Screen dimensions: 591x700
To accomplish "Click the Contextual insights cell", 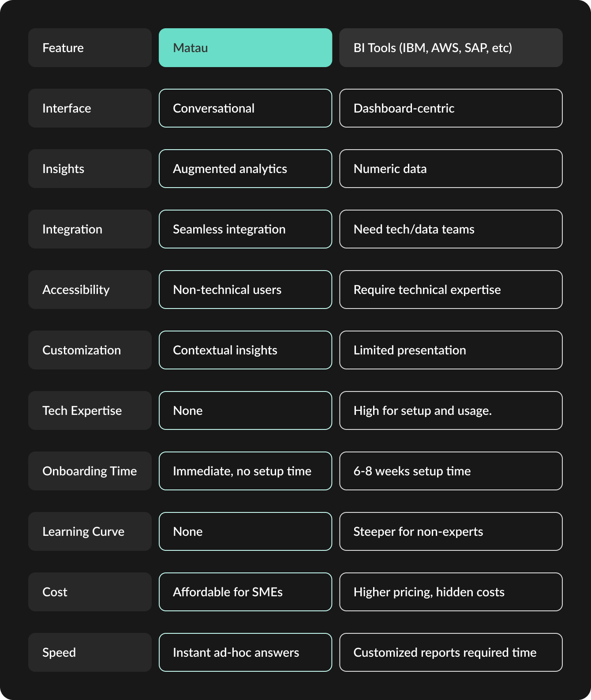I will click(245, 350).
